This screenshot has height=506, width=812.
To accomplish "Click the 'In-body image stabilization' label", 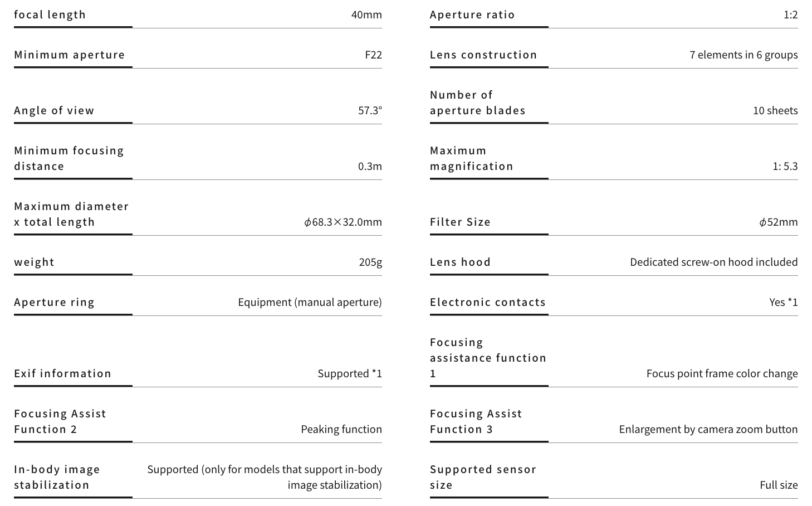I will click(x=56, y=477).
